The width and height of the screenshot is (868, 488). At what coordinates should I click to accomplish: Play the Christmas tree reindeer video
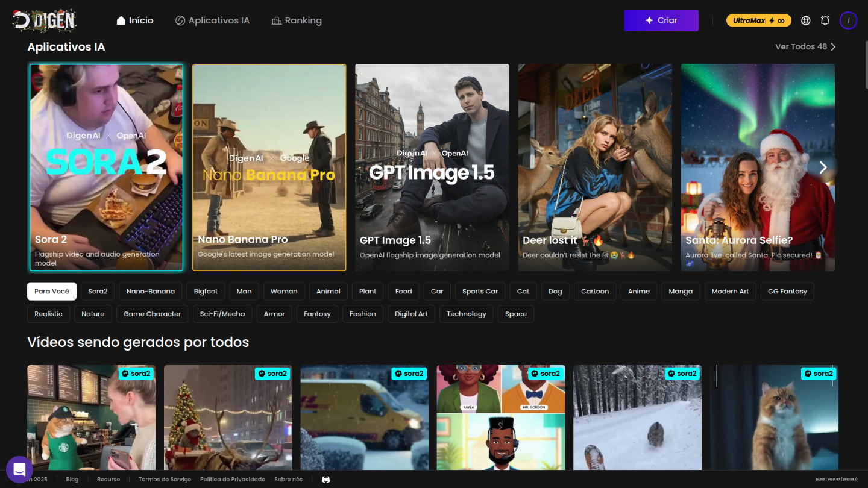228,418
